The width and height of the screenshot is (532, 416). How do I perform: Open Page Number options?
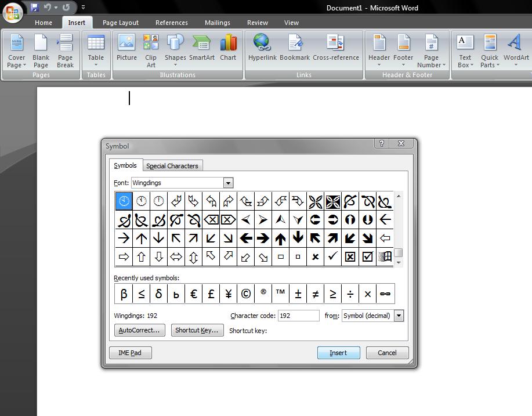coord(431,51)
